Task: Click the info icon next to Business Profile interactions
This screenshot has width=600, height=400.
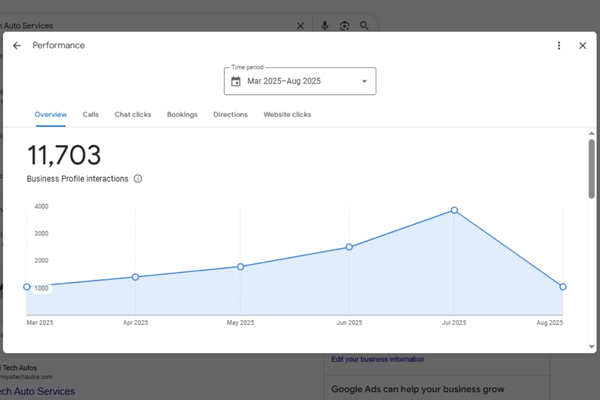Action: 138,179
